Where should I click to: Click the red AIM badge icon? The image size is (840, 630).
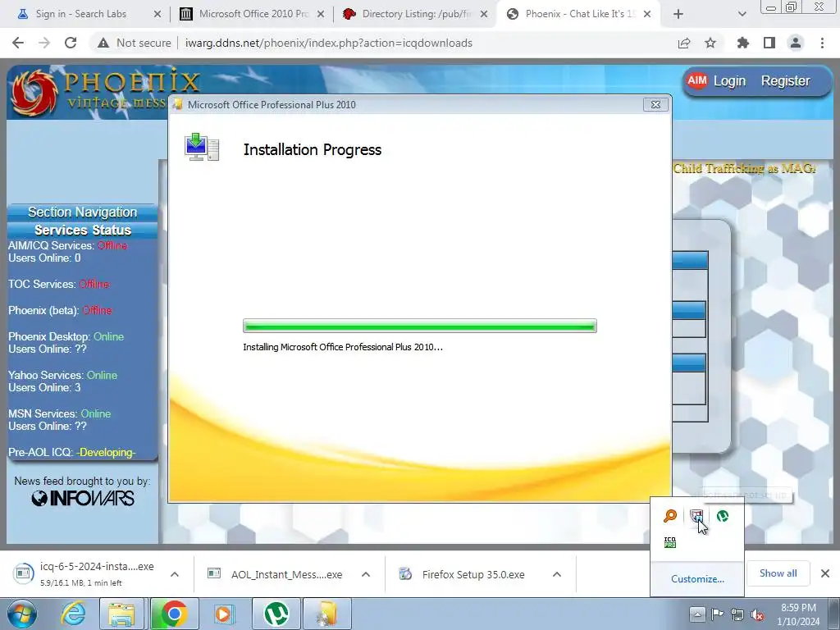pyautogui.click(x=697, y=81)
